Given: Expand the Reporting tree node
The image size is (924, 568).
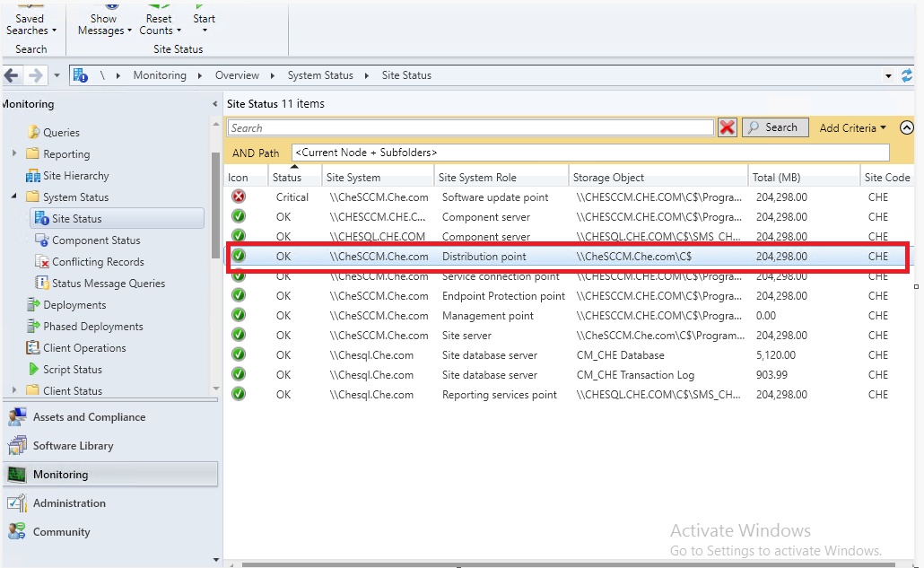Looking at the screenshot, I should 14,153.
